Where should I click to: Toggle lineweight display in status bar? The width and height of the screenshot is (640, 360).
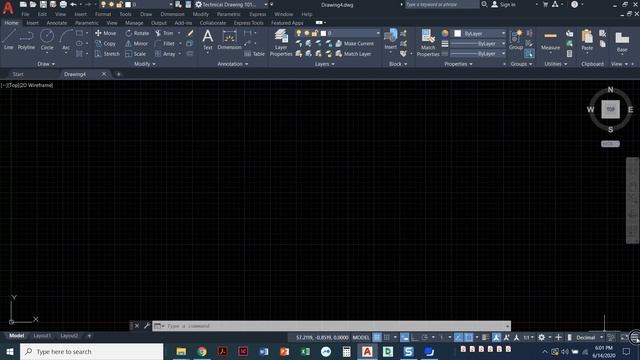click(x=484, y=337)
